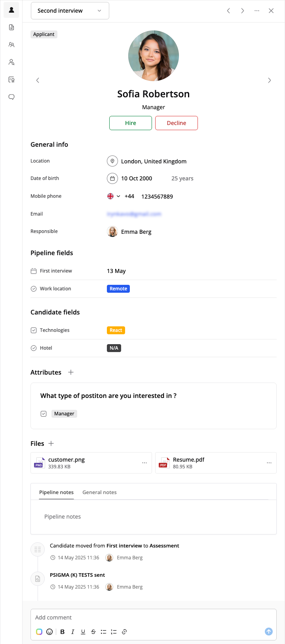Open options menu for Resume.pdf
The image size is (285, 644).
pos(269,463)
